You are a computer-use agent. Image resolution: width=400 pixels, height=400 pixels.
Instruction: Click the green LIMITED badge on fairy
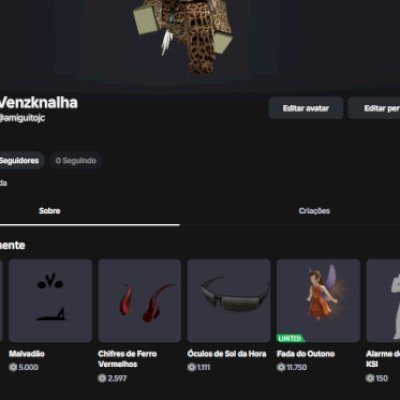coord(290,338)
